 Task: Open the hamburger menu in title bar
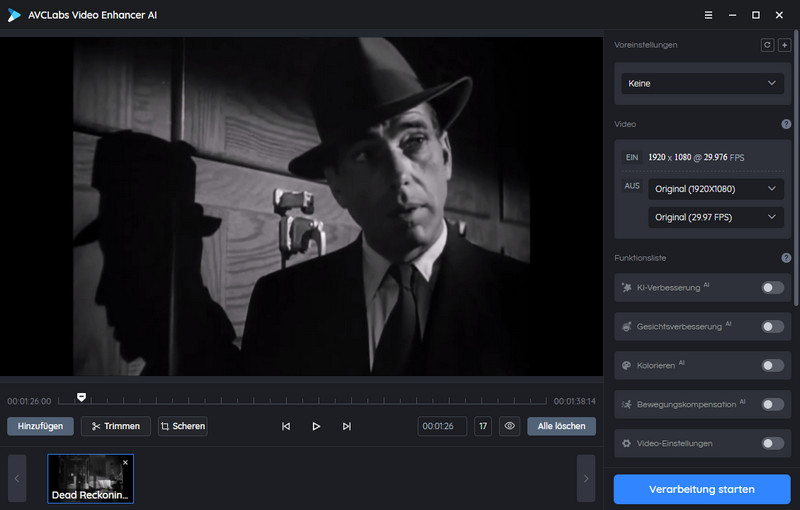point(708,15)
